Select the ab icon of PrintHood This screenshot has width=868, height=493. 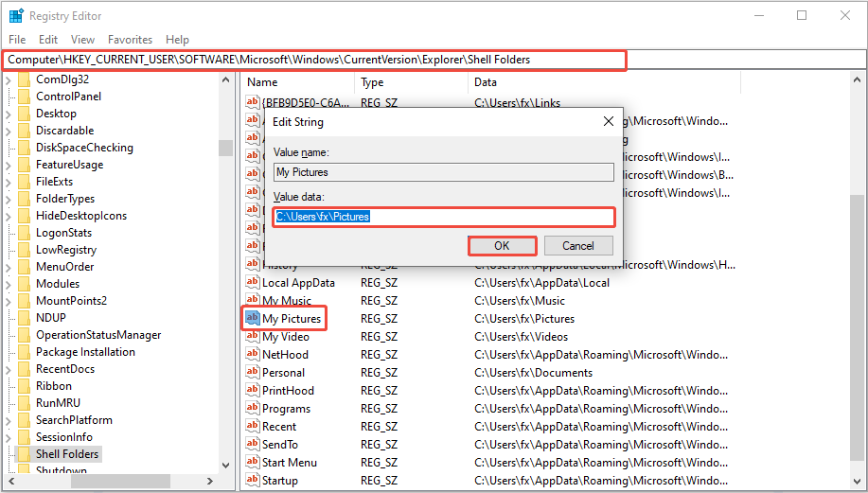pyautogui.click(x=253, y=390)
